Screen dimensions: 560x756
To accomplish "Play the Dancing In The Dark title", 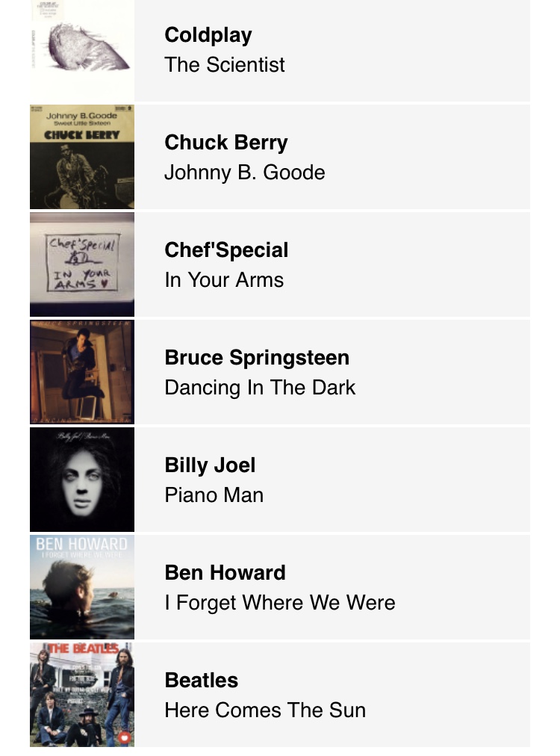I will [x=261, y=388].
